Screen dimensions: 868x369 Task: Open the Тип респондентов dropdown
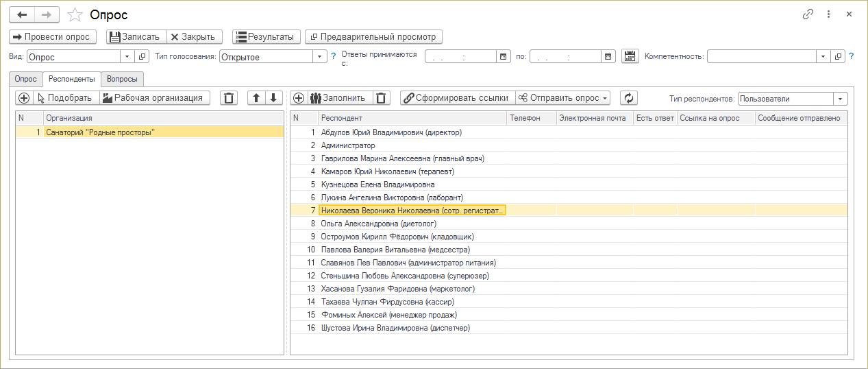tap(841, 99)
